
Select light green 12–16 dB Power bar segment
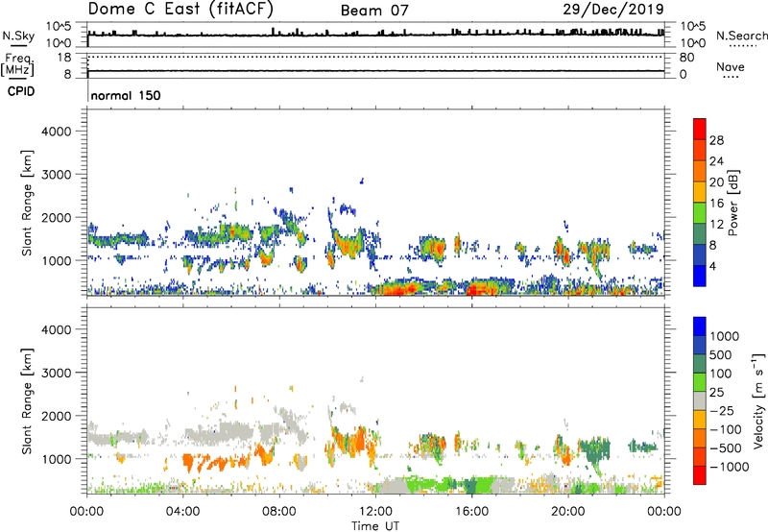coord(700,212)
